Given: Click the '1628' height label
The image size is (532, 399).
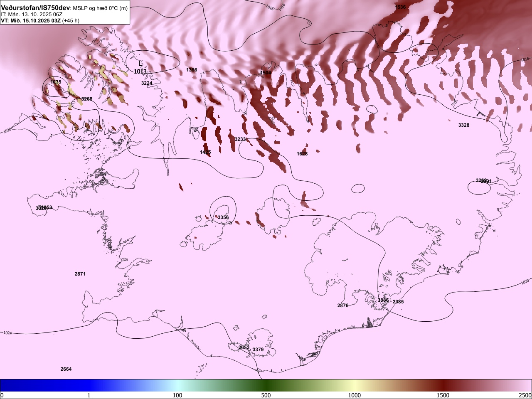Looking at the screenshot, I should click(x=302, y=154).
